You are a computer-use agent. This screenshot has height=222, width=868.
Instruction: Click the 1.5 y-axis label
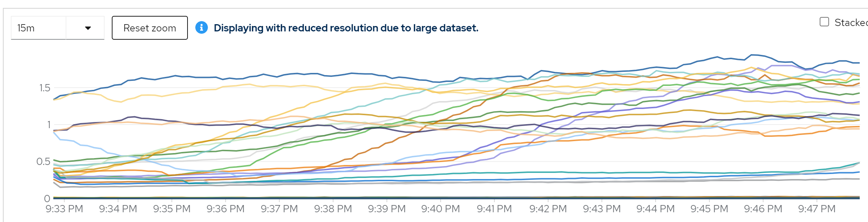click(45, 88)
